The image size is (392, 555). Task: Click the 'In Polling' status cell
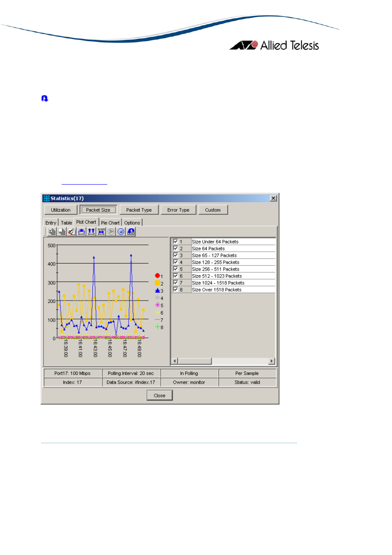tap(189, 373)
